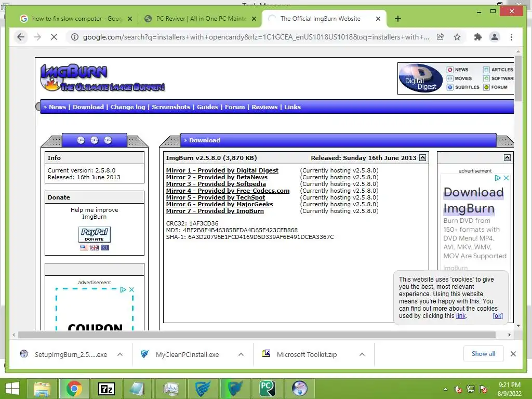Open the Change log navigation item
532x399 pixels.
coord(128,107)
